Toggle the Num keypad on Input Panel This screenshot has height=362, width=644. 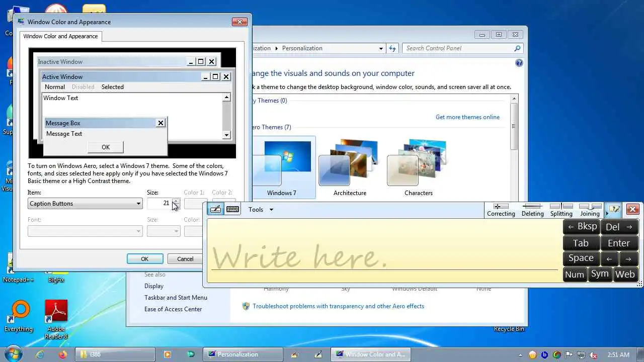tap(575, 274)
